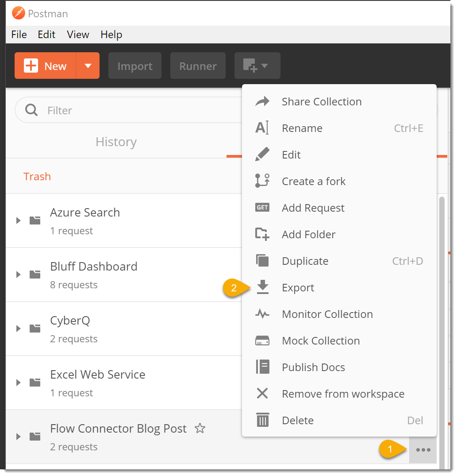Open the View menu

tap(78, 35)
